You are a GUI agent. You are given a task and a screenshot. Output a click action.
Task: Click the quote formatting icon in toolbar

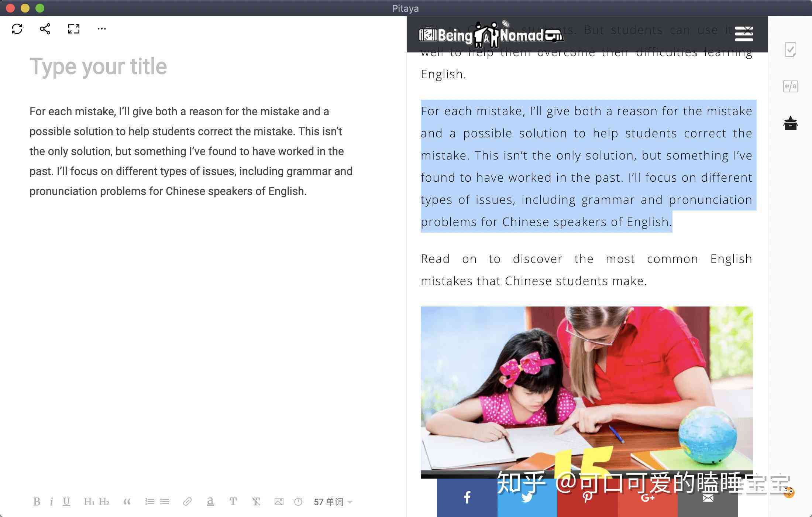125,501
